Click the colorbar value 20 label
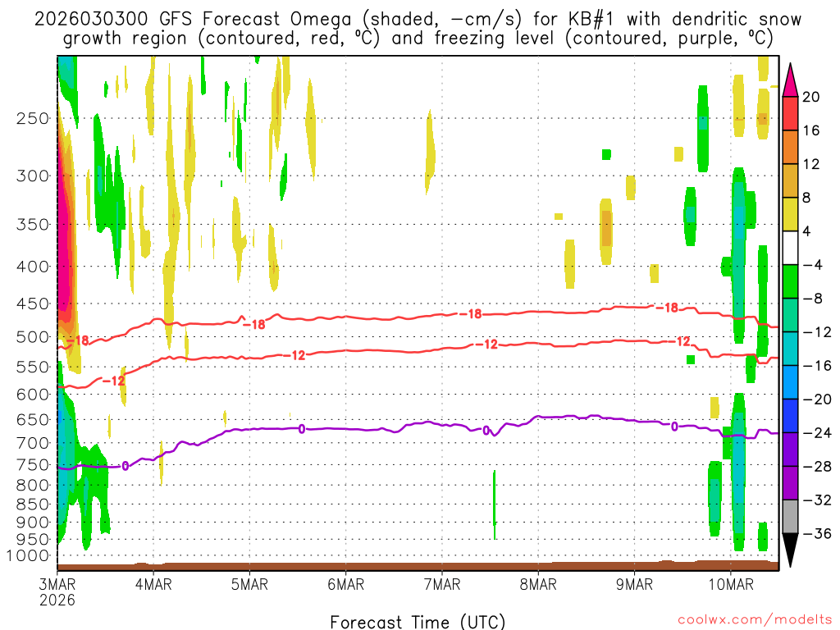Image resolution: width=840 pixels, height=630 pixels. [811, 97]
